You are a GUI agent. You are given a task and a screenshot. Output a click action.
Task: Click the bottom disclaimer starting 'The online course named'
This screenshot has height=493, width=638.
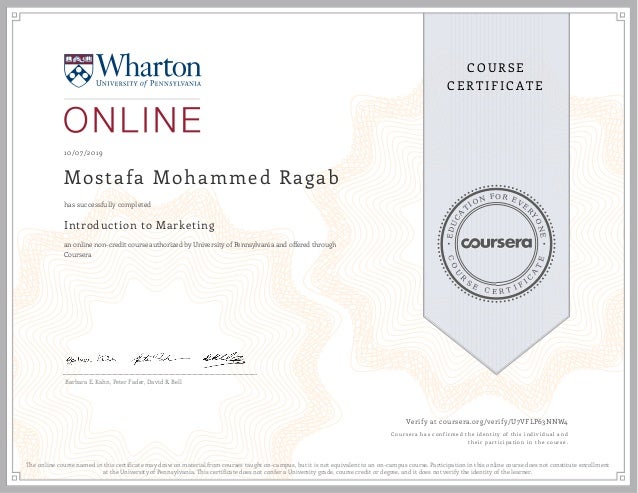coord(317,469)
